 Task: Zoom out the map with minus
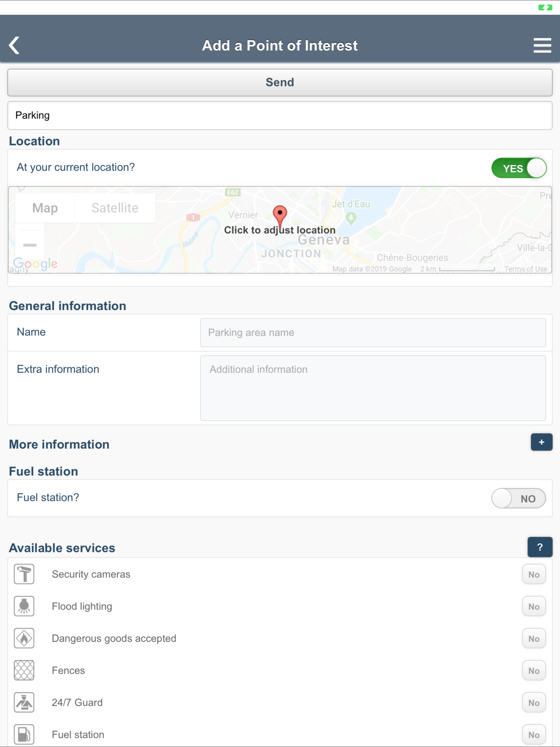(x=30, y=245)
